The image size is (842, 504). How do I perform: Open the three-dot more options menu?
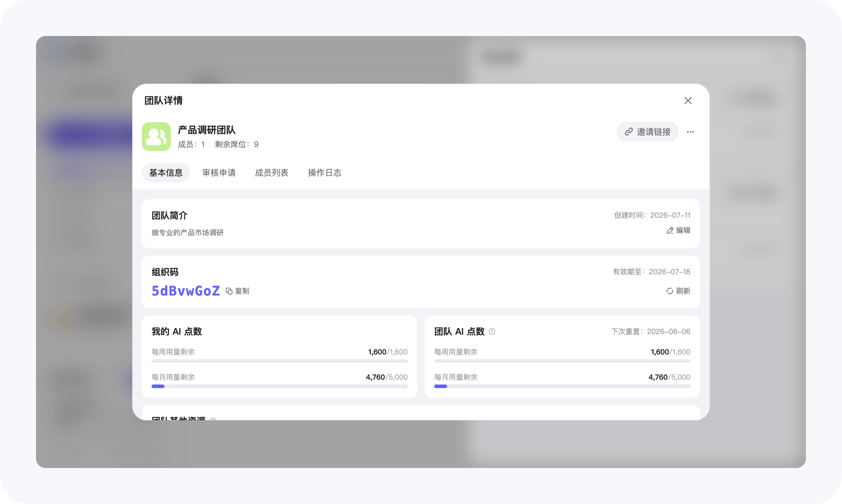click(690, 132)
